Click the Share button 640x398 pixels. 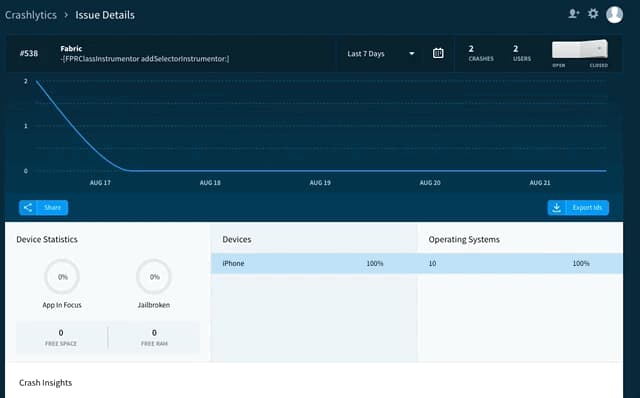click(43, 207)
